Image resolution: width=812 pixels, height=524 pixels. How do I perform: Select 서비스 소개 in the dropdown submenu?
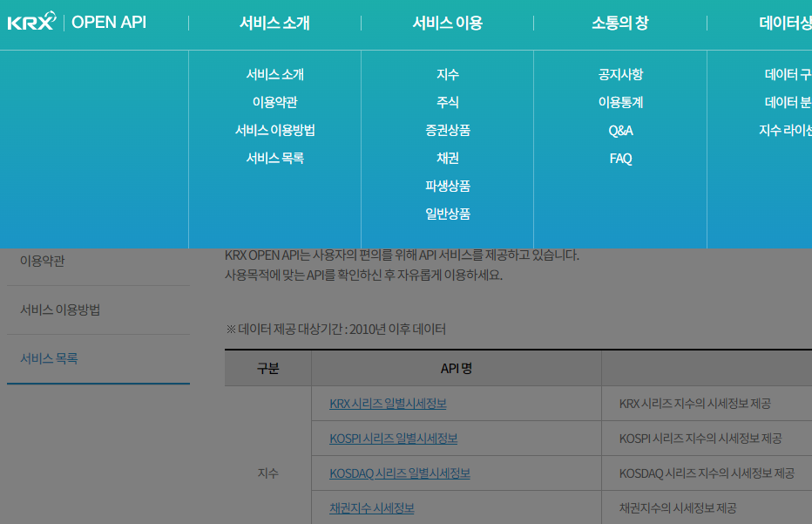pyautogui.click(x=275, y=74)
